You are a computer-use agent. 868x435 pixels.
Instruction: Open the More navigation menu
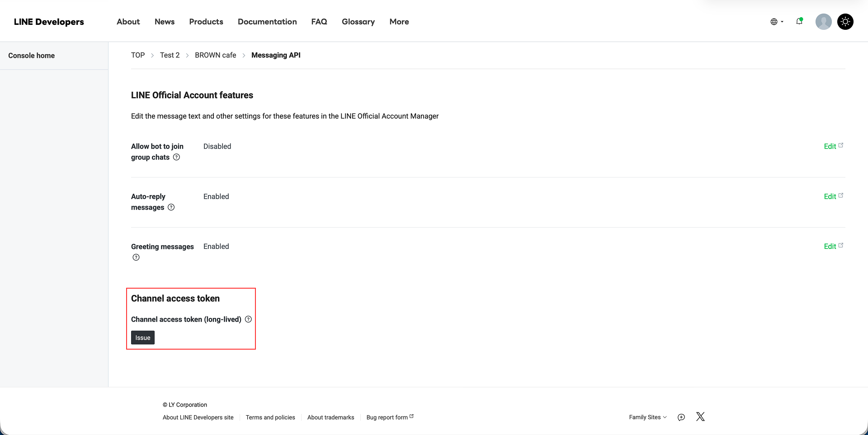[x=399, y=21]
